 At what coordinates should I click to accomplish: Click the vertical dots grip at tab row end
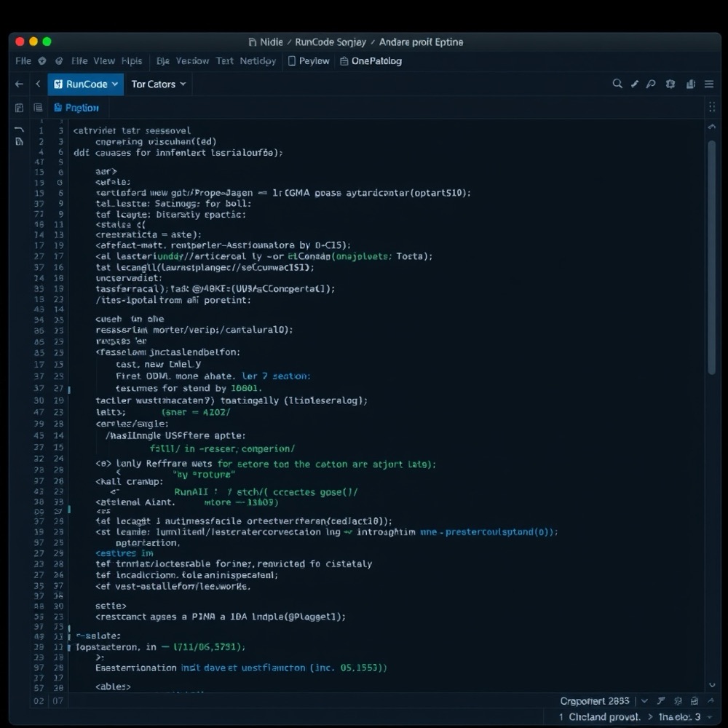(712, 107)
